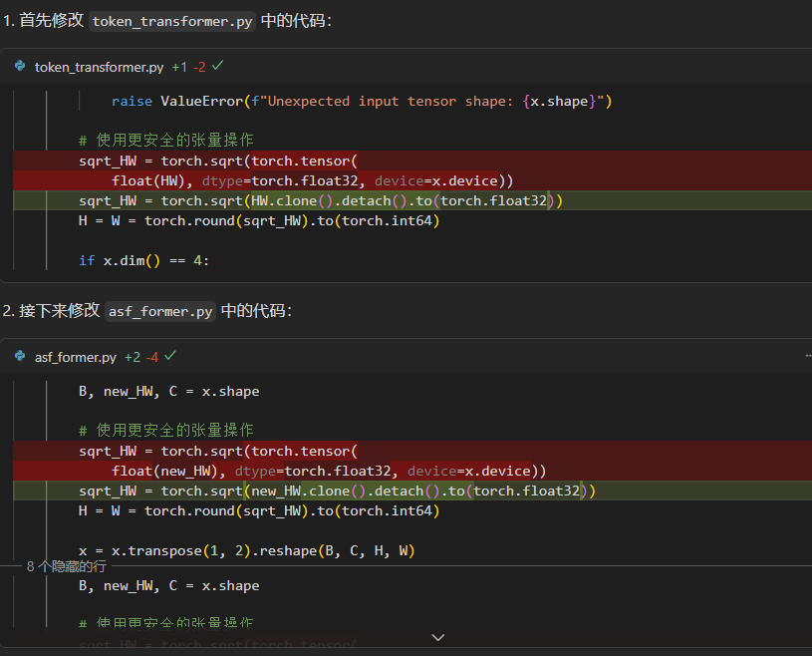The height and width of the screenshot is (656, 812).
Task: Click Python file icon beside asf_former.py
Action: [20, 357]
